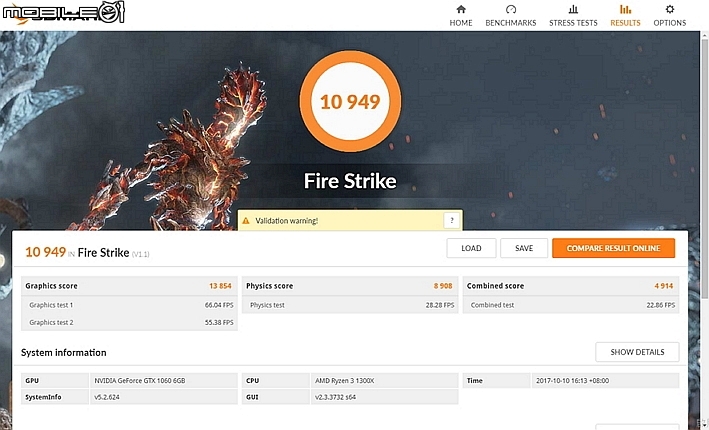Open the BENCHMARKS tab
Screen dimensions: 709x430
(x=510, y=16)
